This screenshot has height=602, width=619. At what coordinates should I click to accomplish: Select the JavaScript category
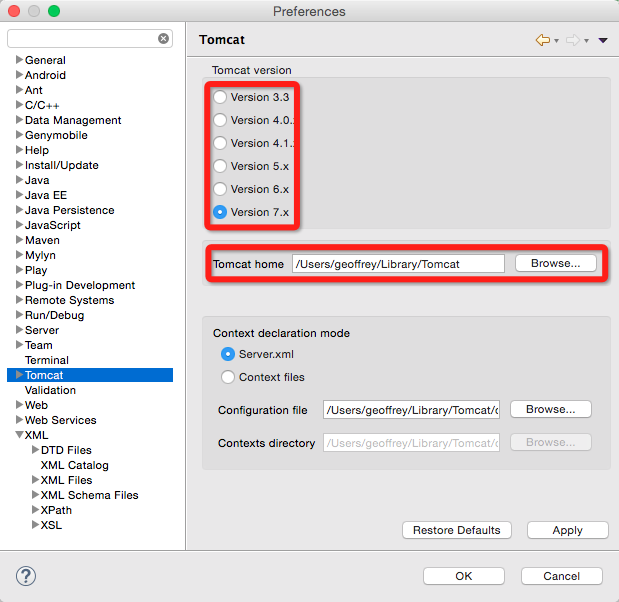[53, 225]
